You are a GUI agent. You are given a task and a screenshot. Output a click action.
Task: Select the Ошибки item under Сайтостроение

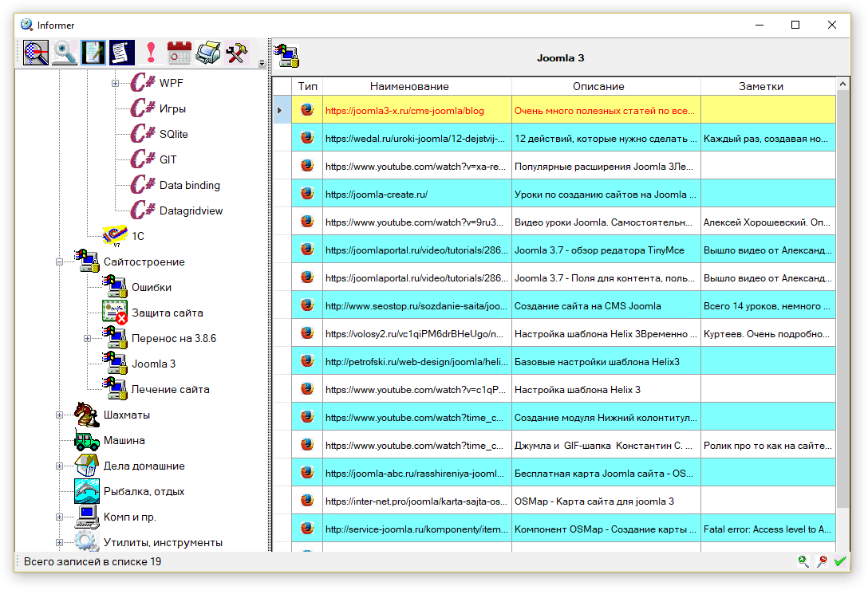point(151,287)
